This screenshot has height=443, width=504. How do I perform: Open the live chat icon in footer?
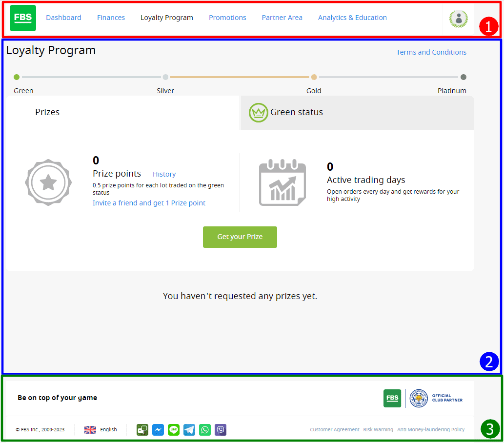pos(142,429)
